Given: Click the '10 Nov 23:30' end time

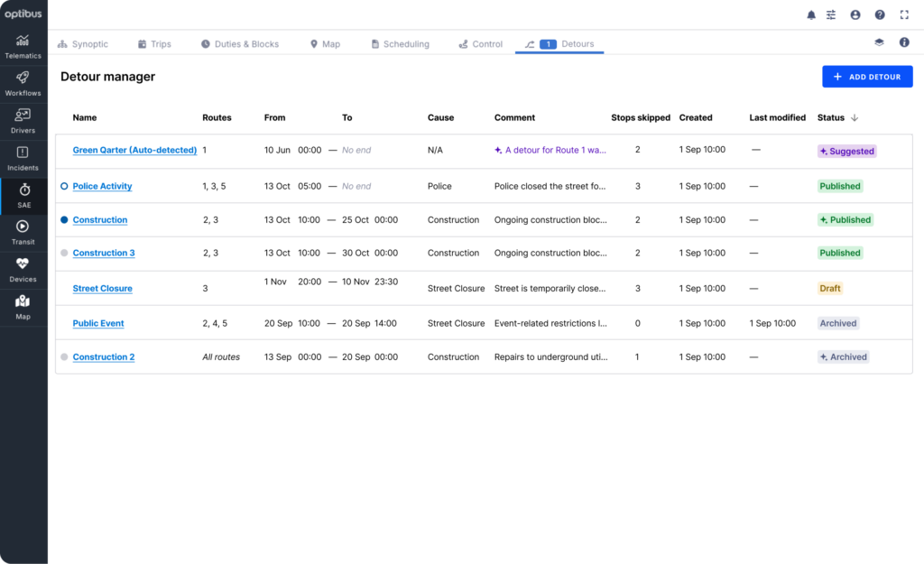Looking at the screenshot, I should 369,282.
